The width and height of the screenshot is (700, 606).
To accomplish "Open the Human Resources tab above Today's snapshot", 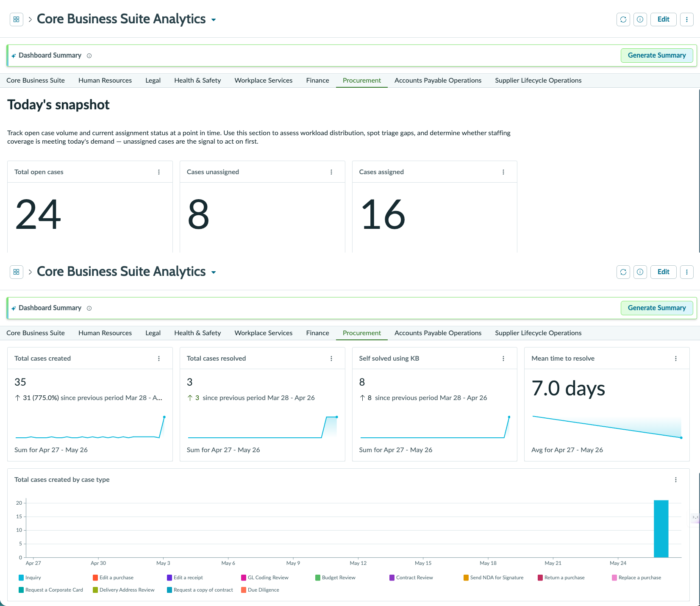I will tap(105, 81).
